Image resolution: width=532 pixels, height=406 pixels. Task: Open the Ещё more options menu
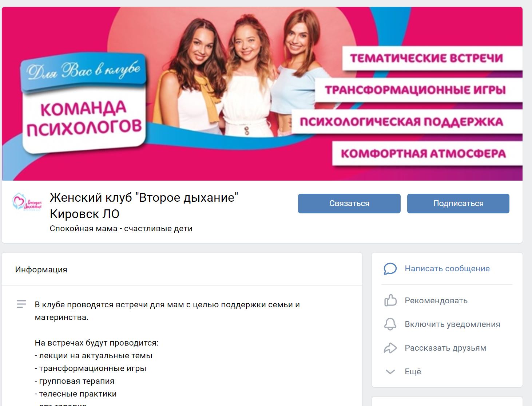[x=413, y=371]
